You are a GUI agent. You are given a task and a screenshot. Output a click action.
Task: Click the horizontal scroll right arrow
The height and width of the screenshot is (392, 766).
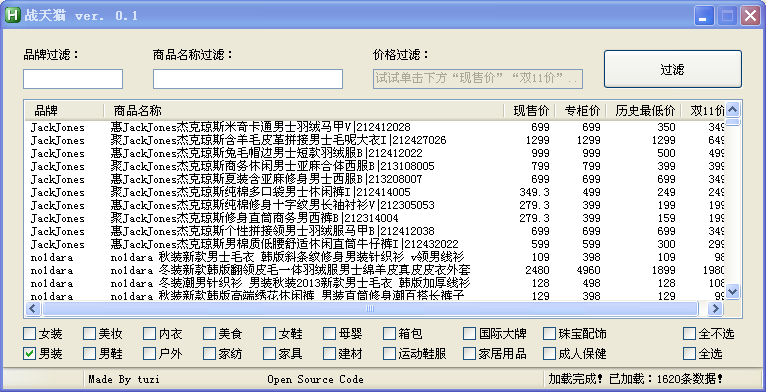pyautogui.click(x=715, y=308)
